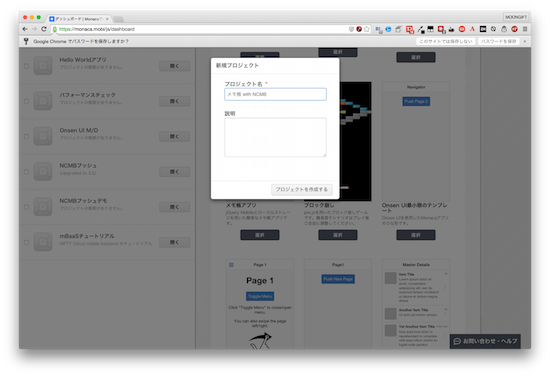This screenshot has height=376, width=550.
Task: Click the Onsen UI M/D project name
Action: 79,130
